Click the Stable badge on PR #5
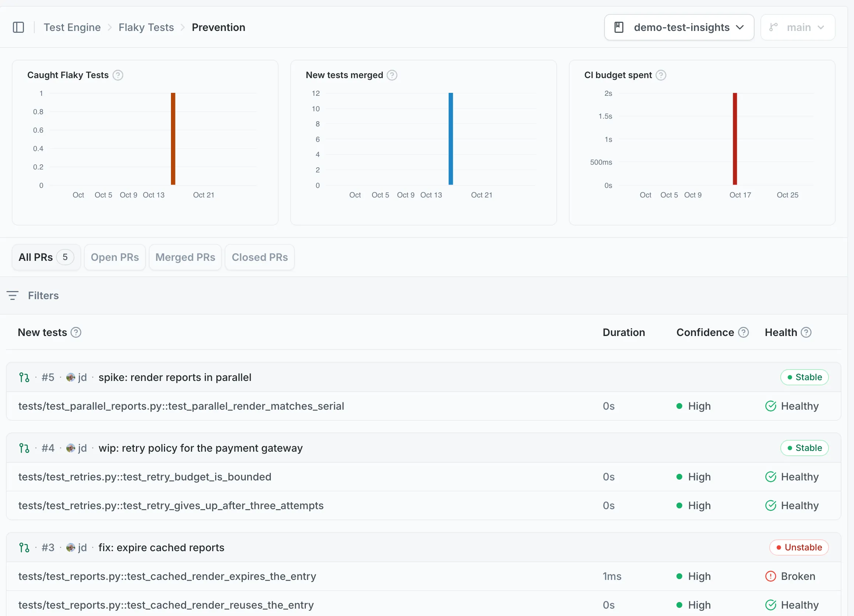The image size is (854, 616). (x=804, y=377)
